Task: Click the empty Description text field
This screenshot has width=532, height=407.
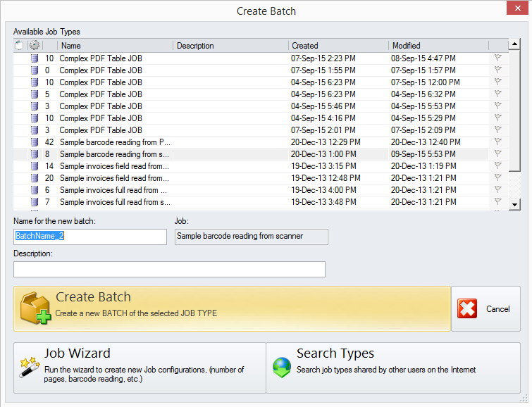Action: click(x=169, y=270)
